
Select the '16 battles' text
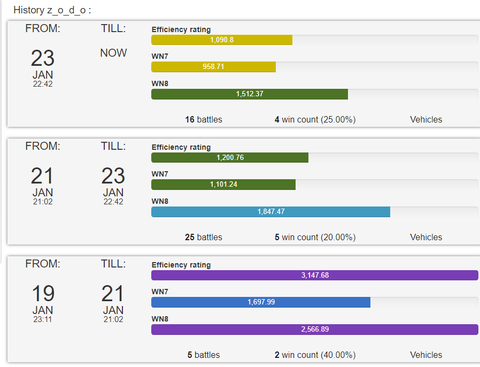(x=204, y=119)
